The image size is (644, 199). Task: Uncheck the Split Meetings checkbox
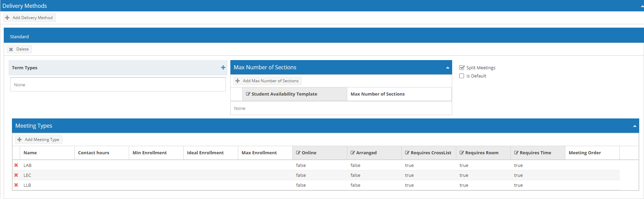(x=462, y=68)
